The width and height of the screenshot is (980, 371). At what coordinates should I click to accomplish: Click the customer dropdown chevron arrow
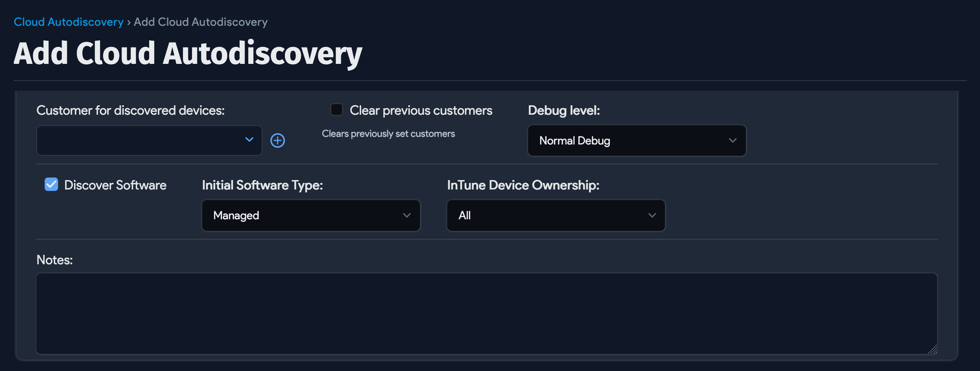tap(249, 140)
